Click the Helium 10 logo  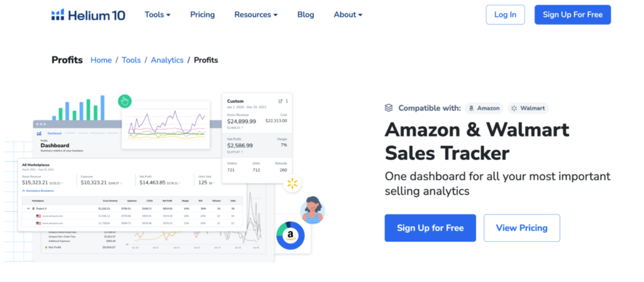(x=88, y=14)
